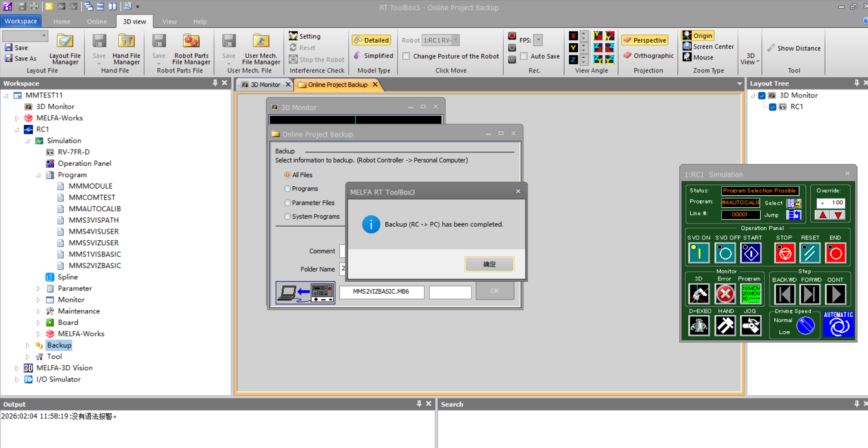Collapse the Simulation tree node
Image resolution: width=868 pixels, height=448 pixels.
point(28,141)
